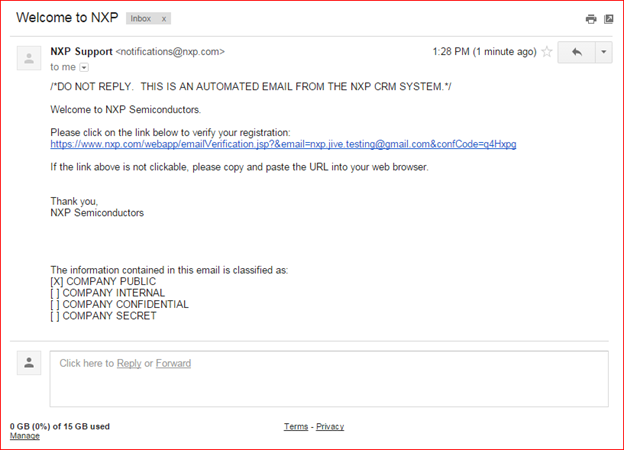Click the Reply link in reply box

pos(129,363)
